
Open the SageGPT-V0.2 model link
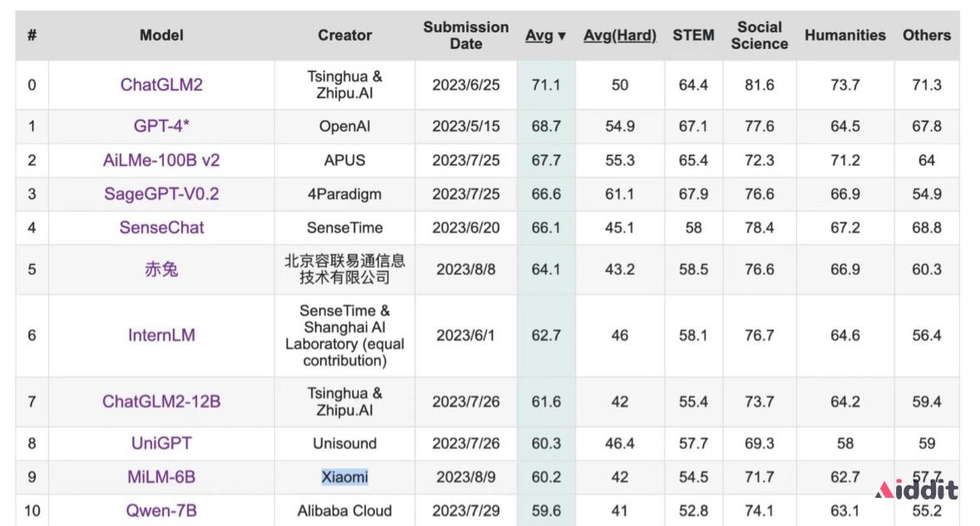point(161,194)
